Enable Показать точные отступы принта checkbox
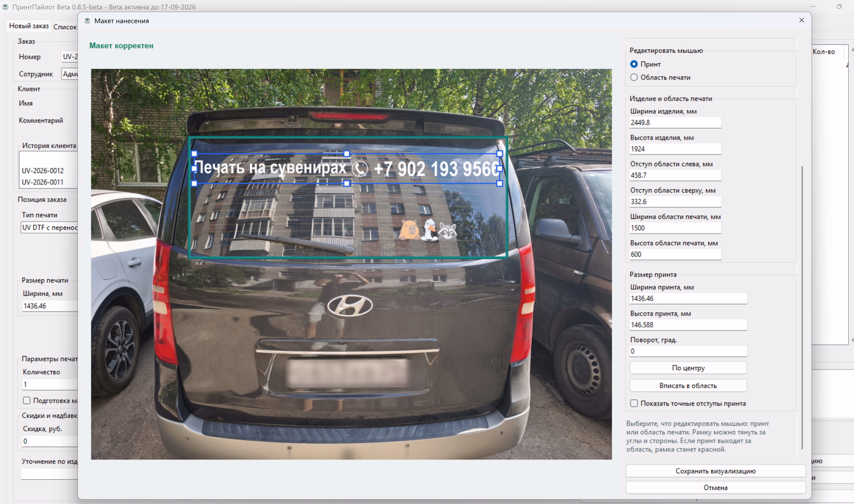 click(634, 403)
